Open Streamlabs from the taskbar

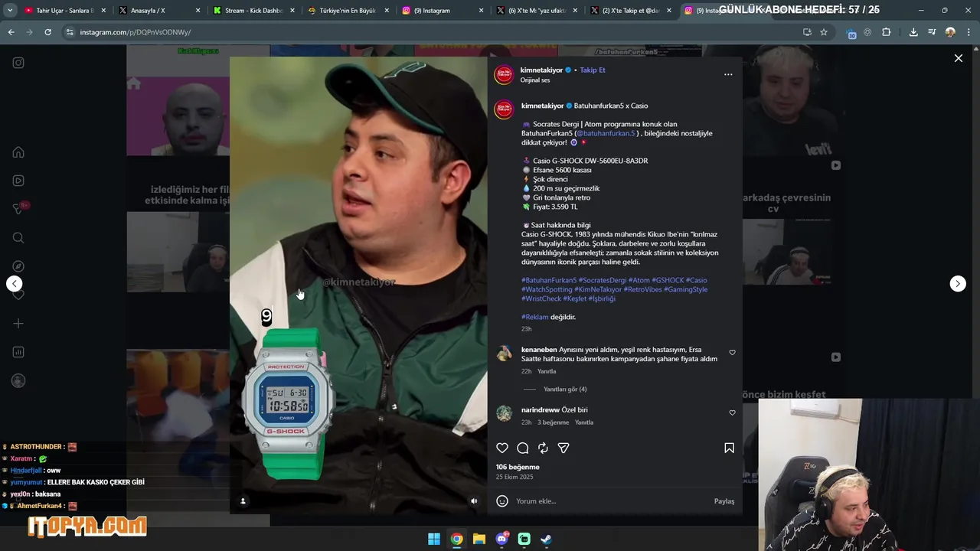pos(524,539)
